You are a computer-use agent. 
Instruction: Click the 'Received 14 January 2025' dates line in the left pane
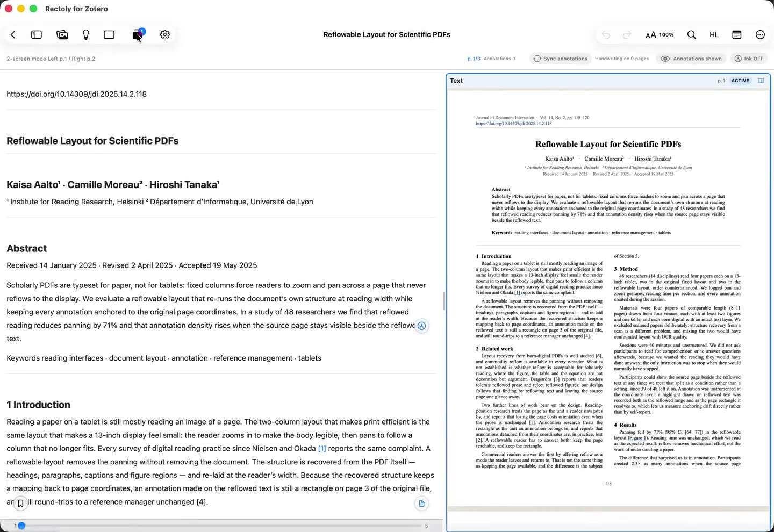(x=132, y=265)
